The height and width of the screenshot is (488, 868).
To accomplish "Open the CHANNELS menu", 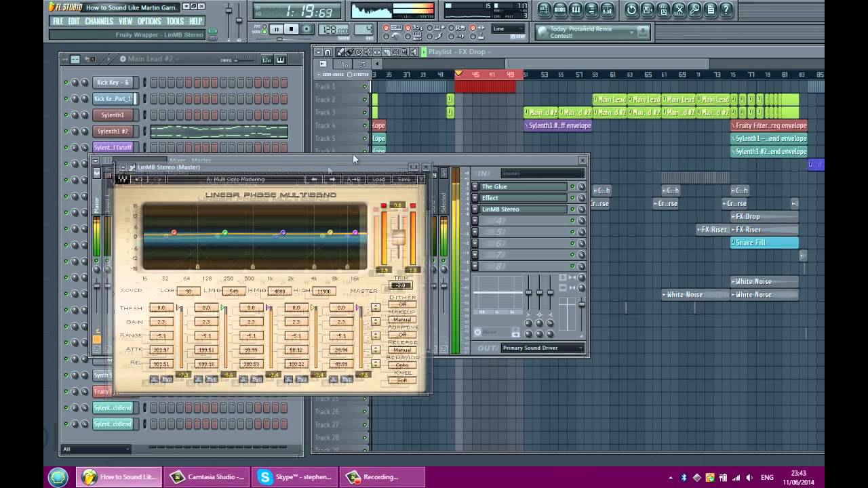I will [99, 21].
